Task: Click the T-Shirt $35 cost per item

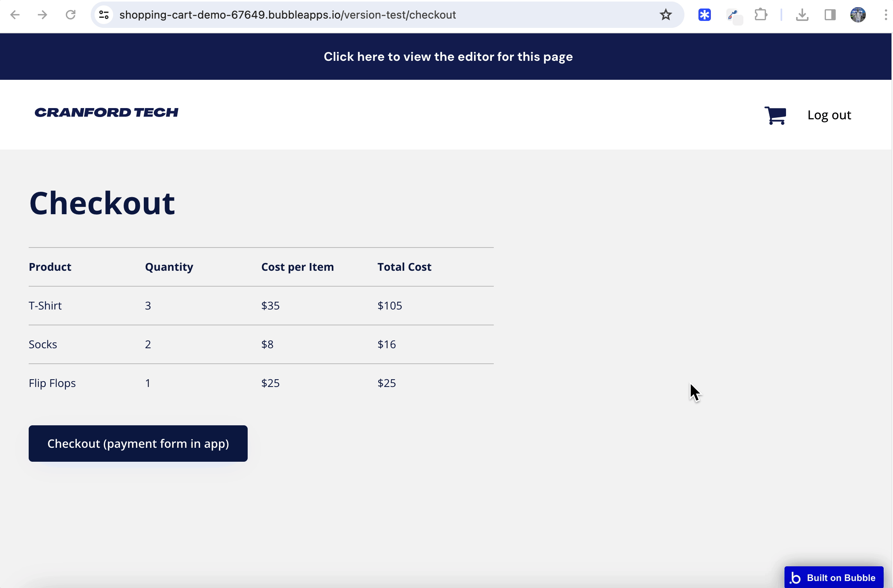Action: pos(270,306)
